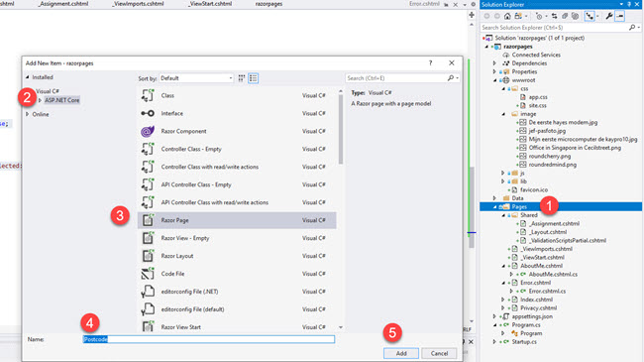Click Home icon in Solution Explorer toolbar
The height and width of the screenshot is (362, 644).
coord(507,16)
